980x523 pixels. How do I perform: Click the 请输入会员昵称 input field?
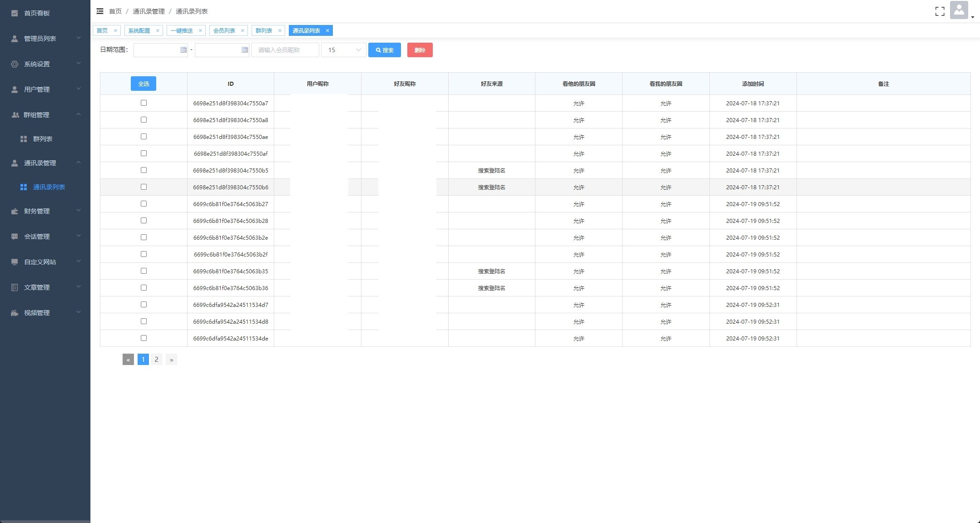point(285,50)
